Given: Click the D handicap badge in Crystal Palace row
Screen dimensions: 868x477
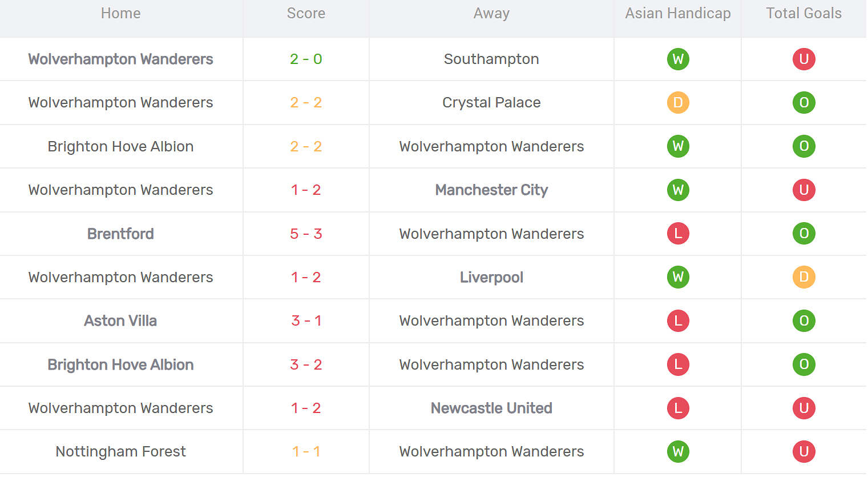Looking at the screenshot, I should pyautogui.click(x=678, y=103).
